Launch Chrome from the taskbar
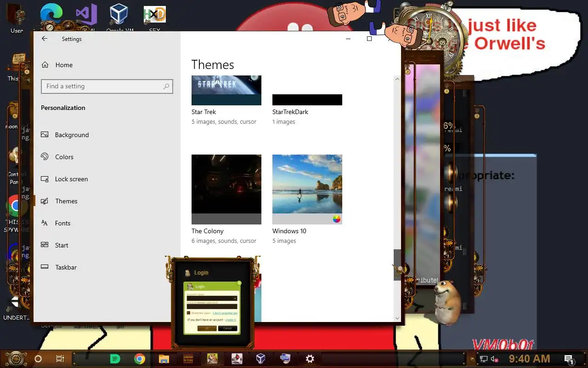This screenshot has height=368, width=588. click(x=140, y=359)
